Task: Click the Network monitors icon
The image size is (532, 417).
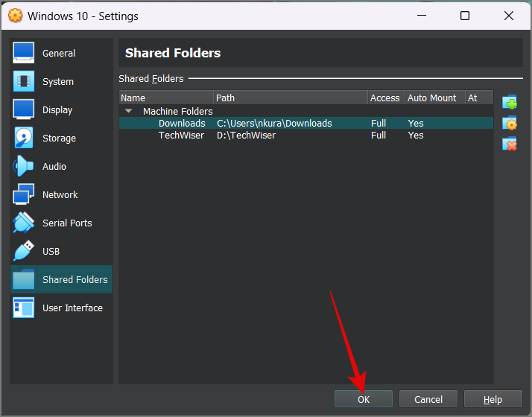Action: 23,194
